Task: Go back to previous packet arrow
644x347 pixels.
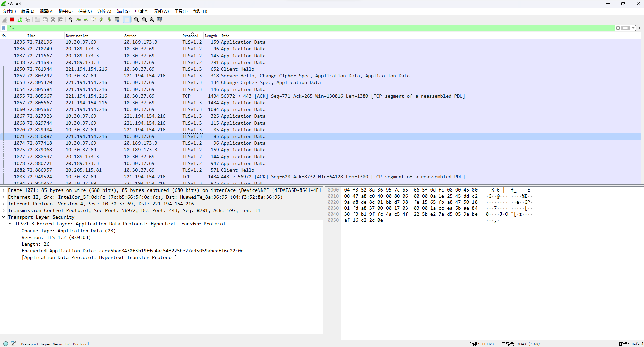Action: click(x=78, y=20)
